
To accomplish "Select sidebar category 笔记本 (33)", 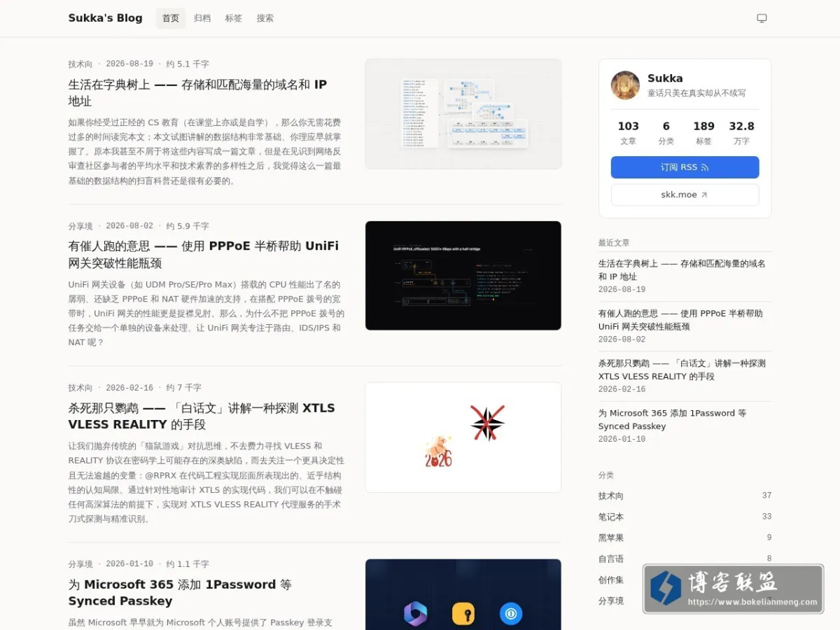I will pyautogui.click(x=685, y=517).
